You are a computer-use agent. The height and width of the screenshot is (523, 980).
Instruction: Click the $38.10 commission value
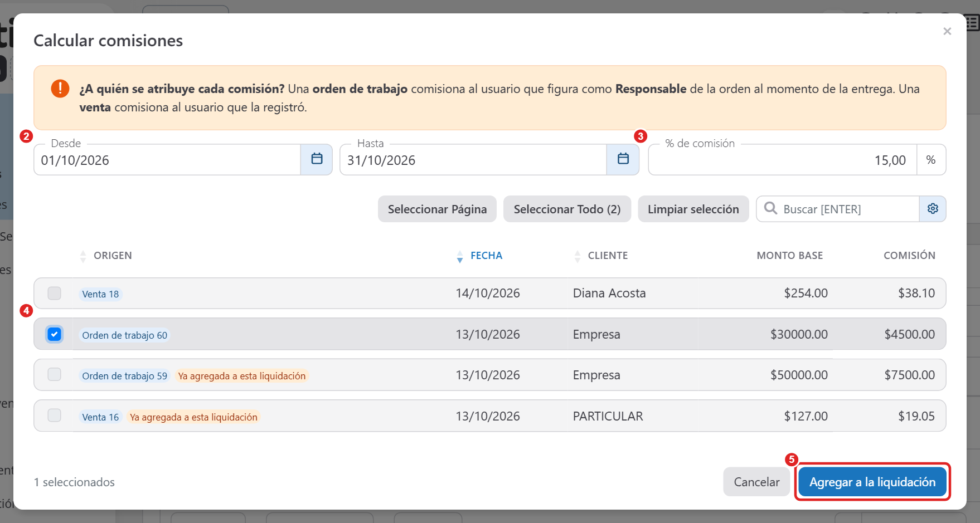916,293
